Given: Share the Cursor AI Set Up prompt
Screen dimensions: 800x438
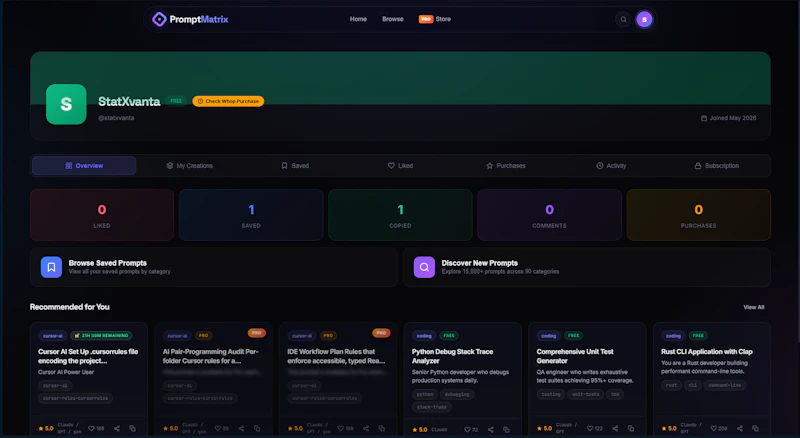Looking at the screenshot, I should 117,428.
